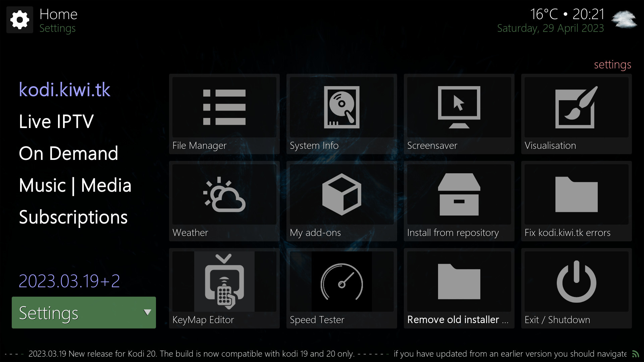Launch the KeyMap Editor remote icon
Image resolution: width=644 pixels, height=362 pixels.
click(224, 282)
